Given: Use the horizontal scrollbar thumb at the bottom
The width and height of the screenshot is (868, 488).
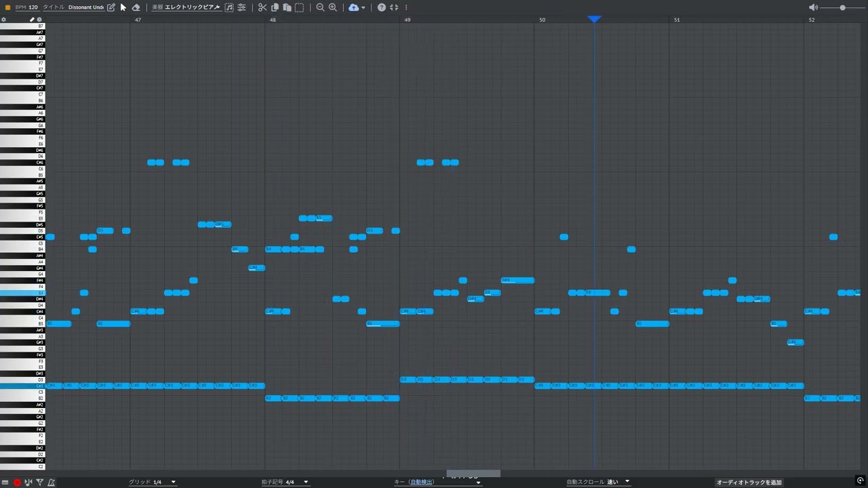Looking at the screenshot, I should tap(473, 474).
